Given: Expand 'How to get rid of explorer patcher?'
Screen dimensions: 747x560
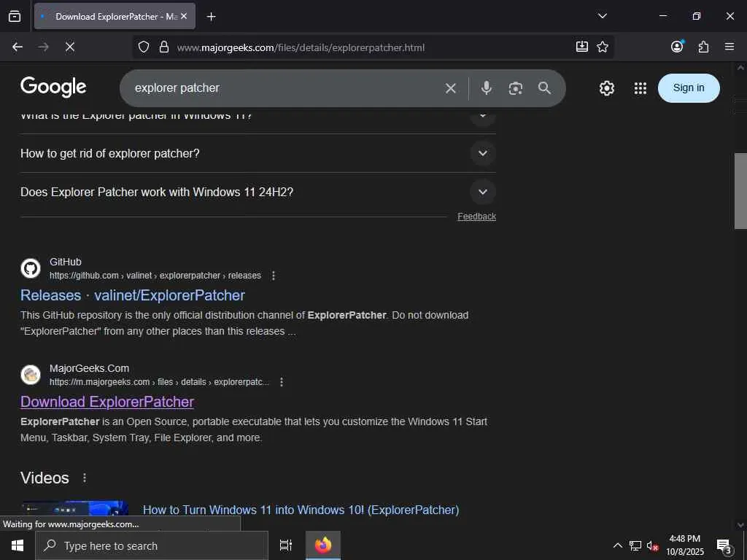Looking at the screenshot, I should tap(258, 153).
